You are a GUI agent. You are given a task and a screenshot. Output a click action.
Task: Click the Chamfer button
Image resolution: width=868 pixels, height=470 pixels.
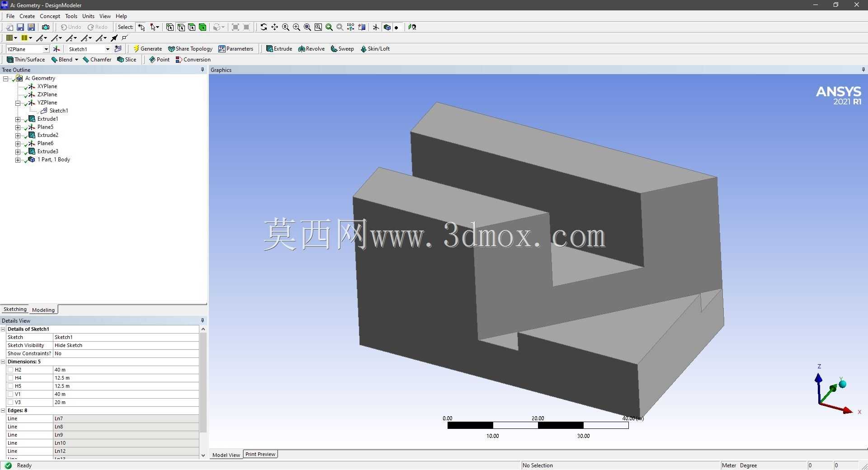pyautogui.click(x=97, y=60)
